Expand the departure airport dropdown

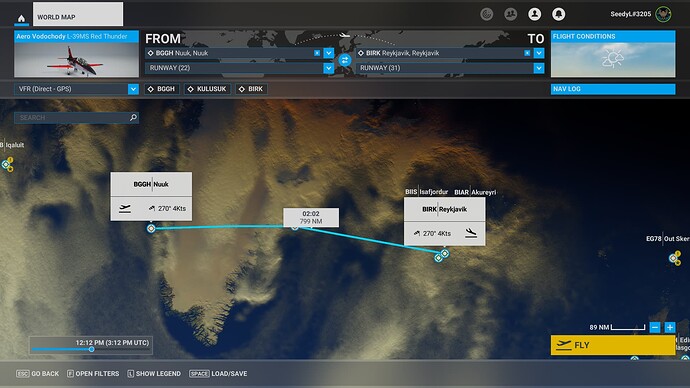pyautogui.click(x=329, y=53)
